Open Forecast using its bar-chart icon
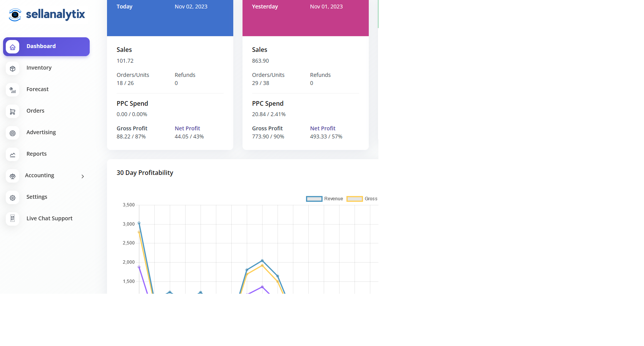This screenshot has width=644, height=346. [x=13, y=90]
